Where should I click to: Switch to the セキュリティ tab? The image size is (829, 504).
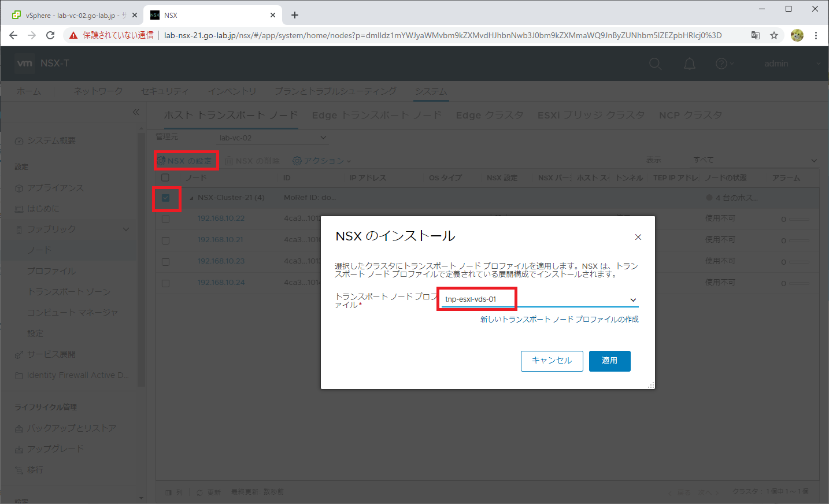coord(165,91)
